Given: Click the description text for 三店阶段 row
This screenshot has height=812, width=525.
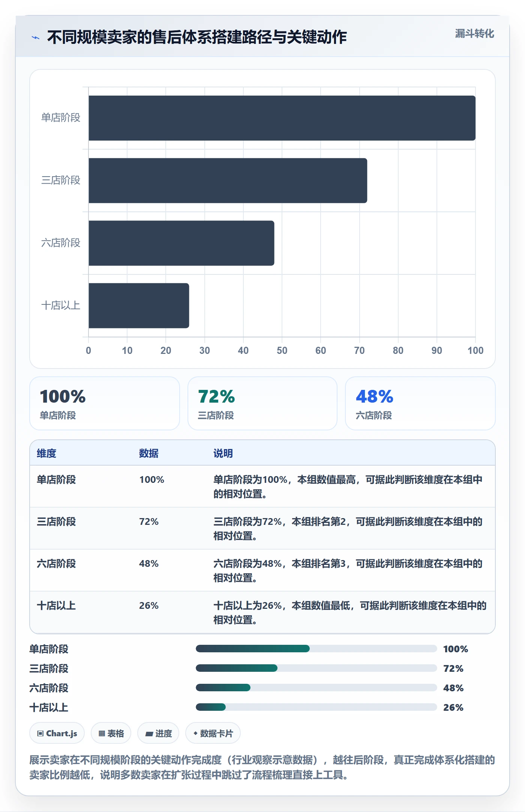Looking at the screenshot, I should pos(348,529).
